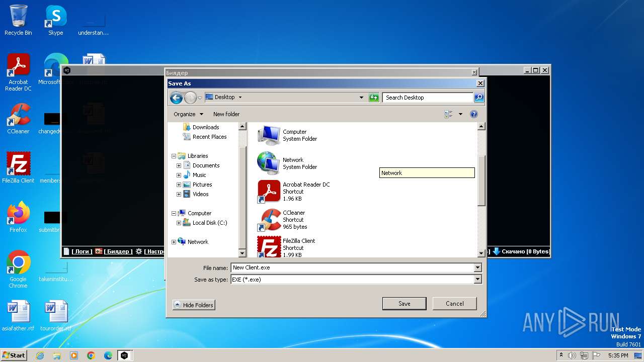Open the File name dropdown arrow
This screenshot has height=362, width=644.
(477, 268)
